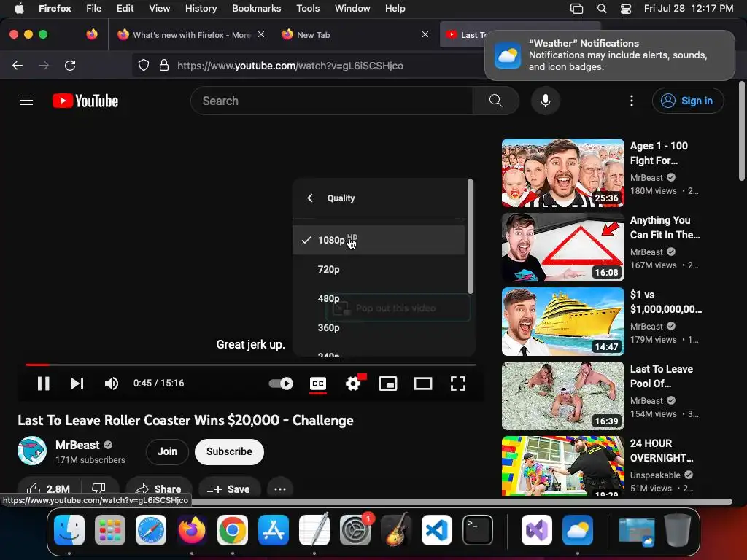Open macOS Control Center

625,8
